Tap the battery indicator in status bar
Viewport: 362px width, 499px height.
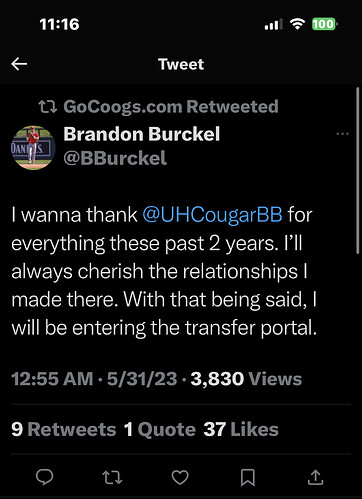[325, 24]
